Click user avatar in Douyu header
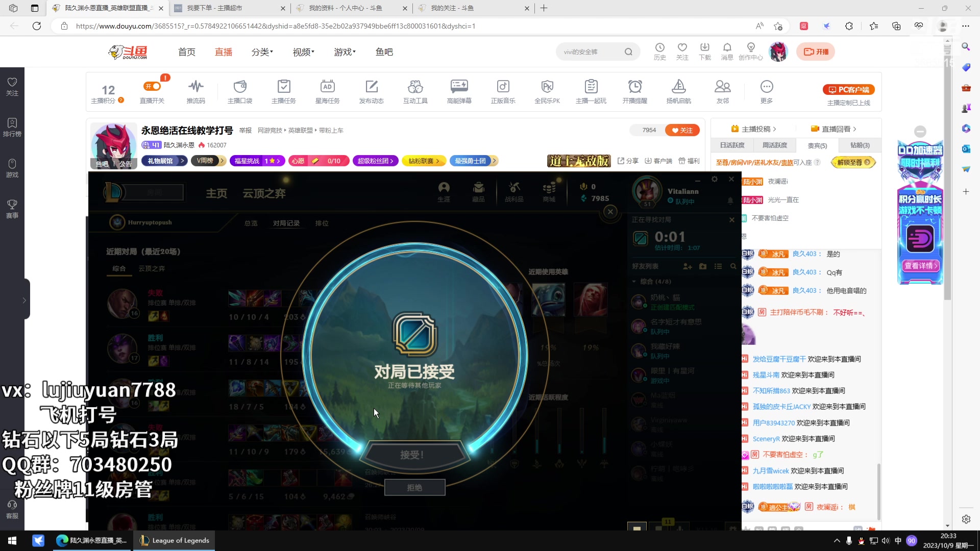Viewport: 980px width, 551px height. click(778, 52)
